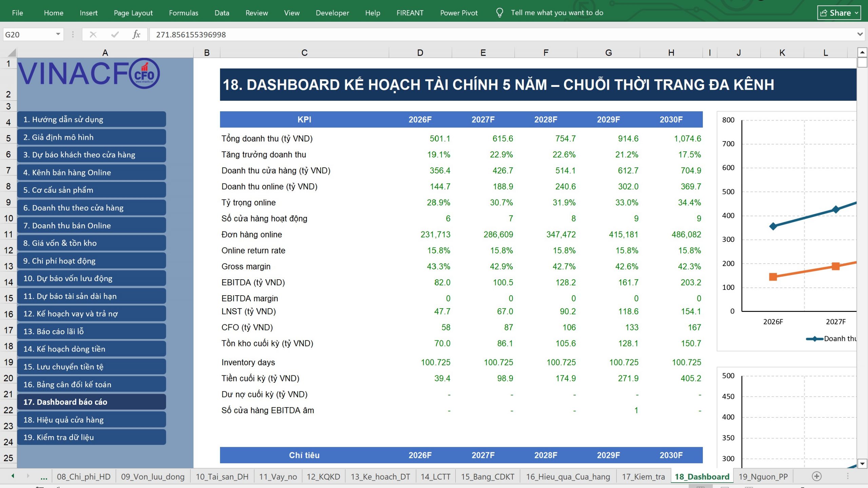This screenshot has width=868, height=488.
Task: Expand the formula bar chevron
Action: click(860, 34)
